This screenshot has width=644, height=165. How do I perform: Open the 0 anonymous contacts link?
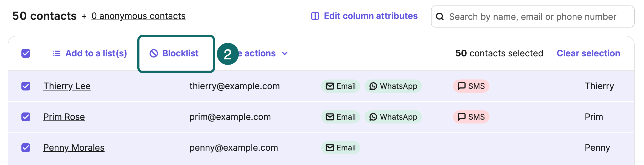tap(138, 16)
